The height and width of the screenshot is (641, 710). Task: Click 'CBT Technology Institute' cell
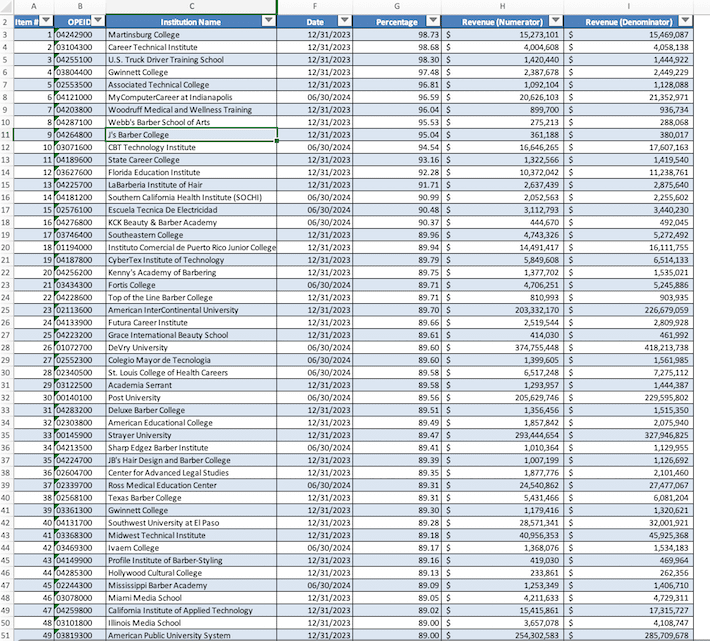pyautogui.click(x=191, y=148)
